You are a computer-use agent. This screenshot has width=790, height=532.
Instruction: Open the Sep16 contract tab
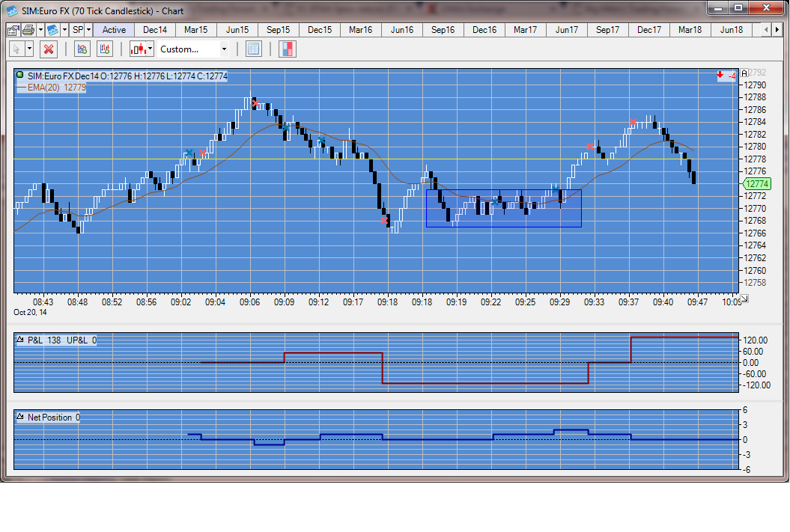[443, 30]
